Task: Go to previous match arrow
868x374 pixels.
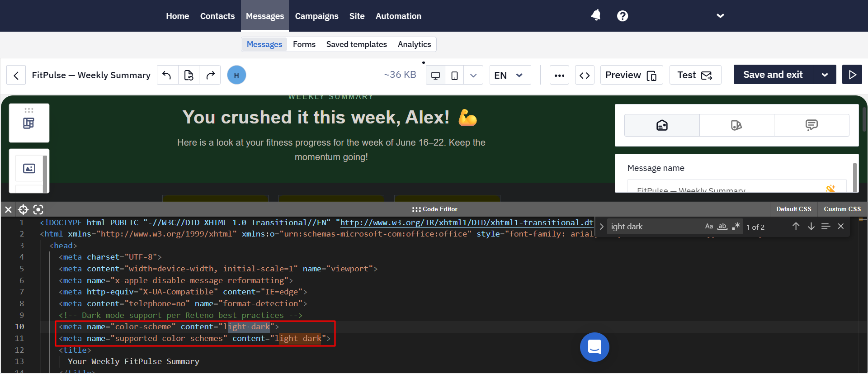Action: click(x=796, y=226)
